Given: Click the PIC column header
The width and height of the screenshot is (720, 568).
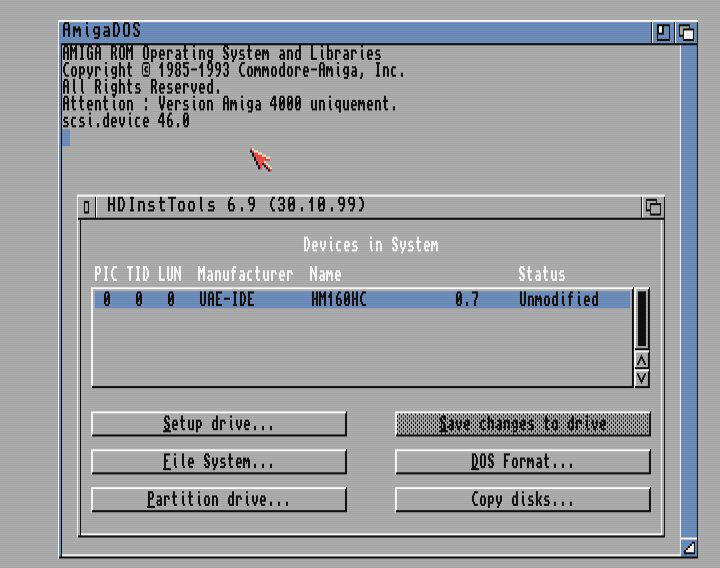Looking at the screenshot, I should pyautogui.click(x=106, y=274).
